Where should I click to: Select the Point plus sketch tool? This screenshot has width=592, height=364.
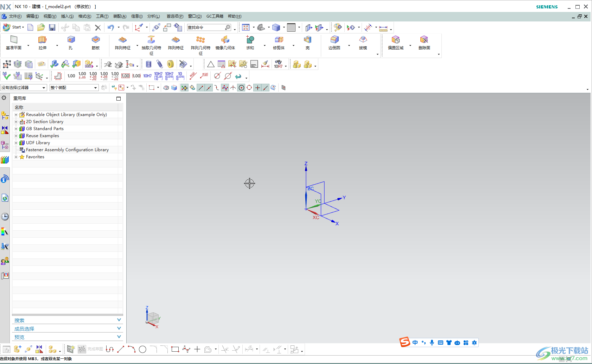197,349
